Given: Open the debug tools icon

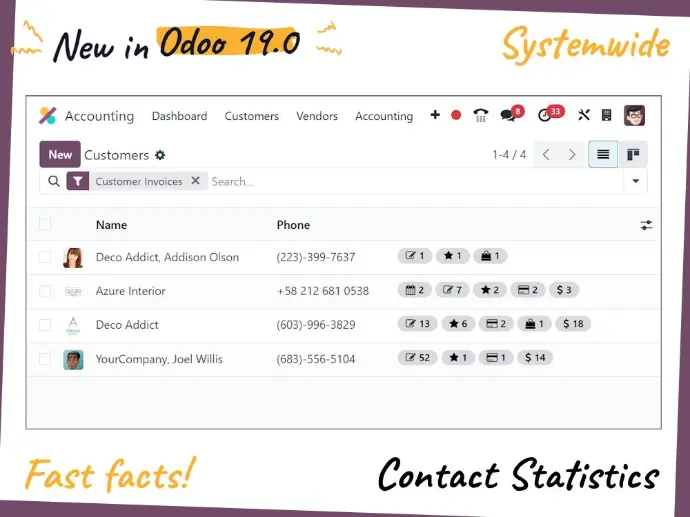Looking at the screenshot, I should 584,115.
